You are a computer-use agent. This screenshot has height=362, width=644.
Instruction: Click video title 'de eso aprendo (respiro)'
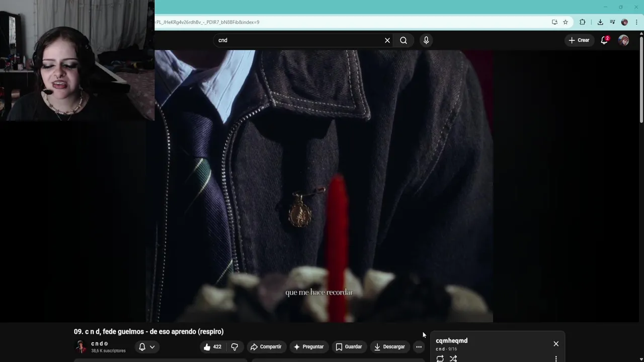(x=187, y=331)
